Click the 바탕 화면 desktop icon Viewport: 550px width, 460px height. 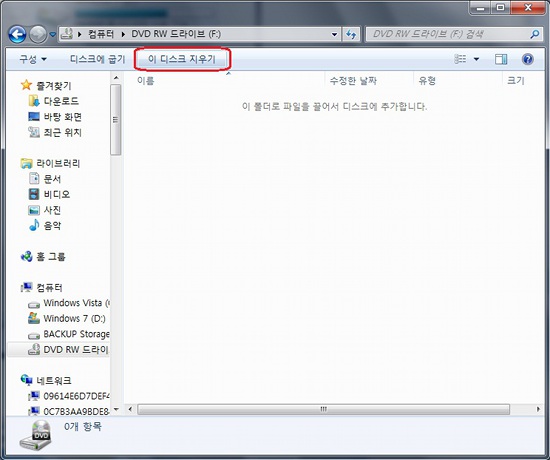34,116
